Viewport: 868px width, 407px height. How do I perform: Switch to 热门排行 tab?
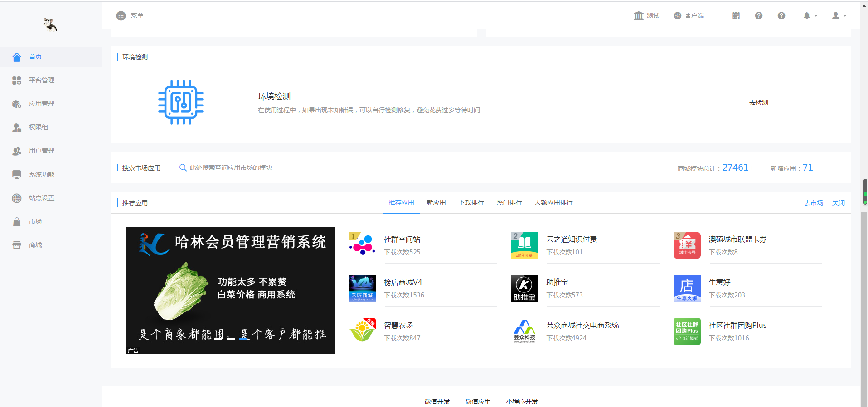(x=509, y=203)
